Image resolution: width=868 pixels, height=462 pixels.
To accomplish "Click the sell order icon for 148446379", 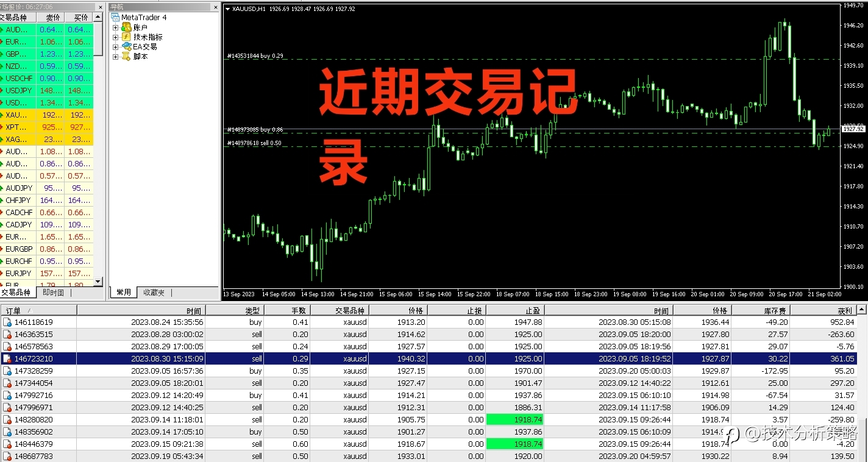I will click(x=7, y=444).
